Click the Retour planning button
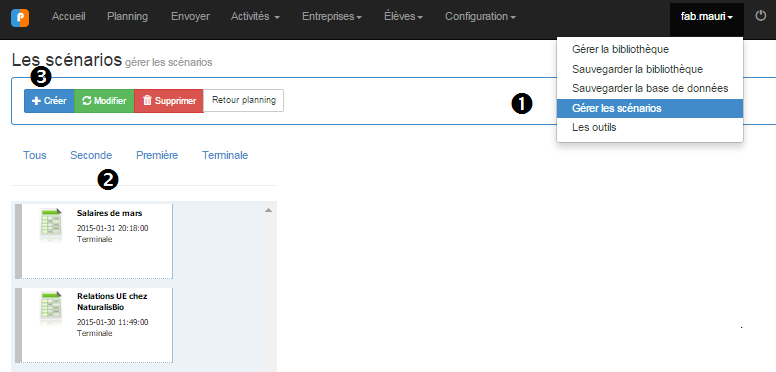This screenshot has width=776, height=372. (x=243, y=100)
